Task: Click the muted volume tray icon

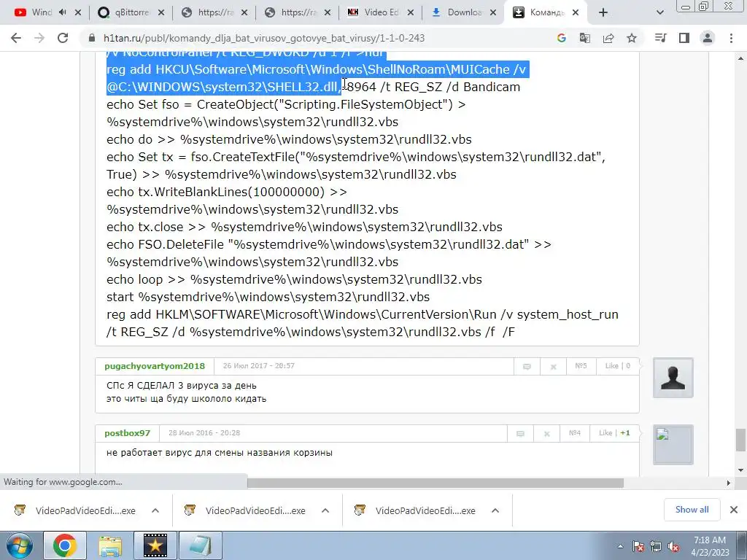Action: point(673,546)
